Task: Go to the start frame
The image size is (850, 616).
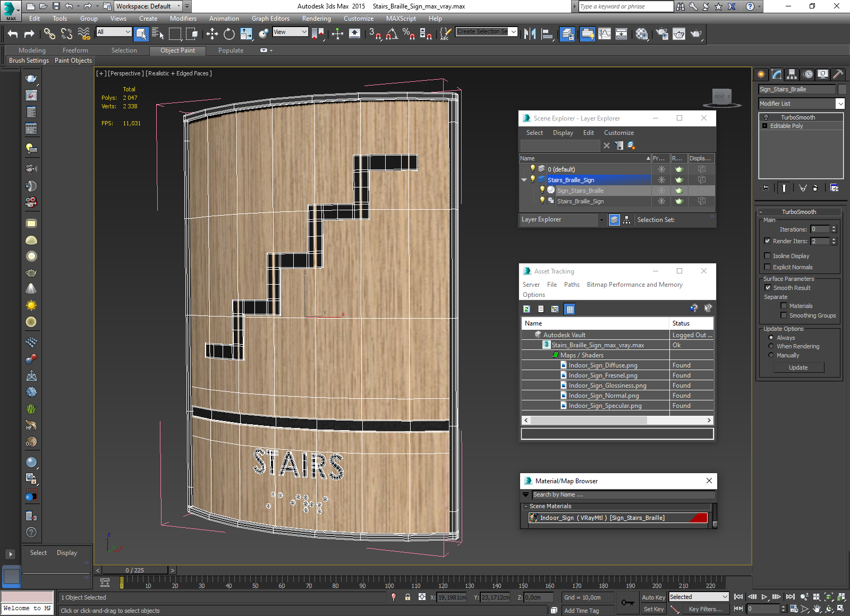Action: pyautogui.click(x=738, y=597)
